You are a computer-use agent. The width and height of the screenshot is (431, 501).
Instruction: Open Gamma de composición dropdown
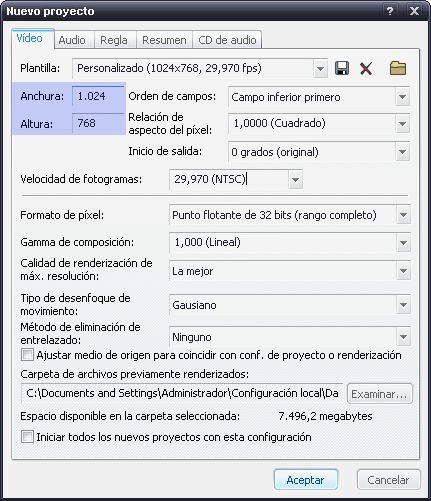403,242
